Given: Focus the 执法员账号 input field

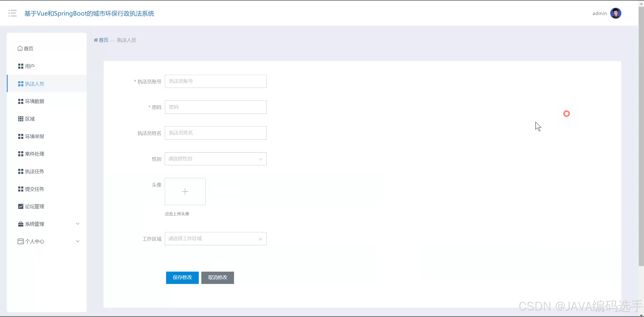Looking at the screenshot, I should (216, 81).
